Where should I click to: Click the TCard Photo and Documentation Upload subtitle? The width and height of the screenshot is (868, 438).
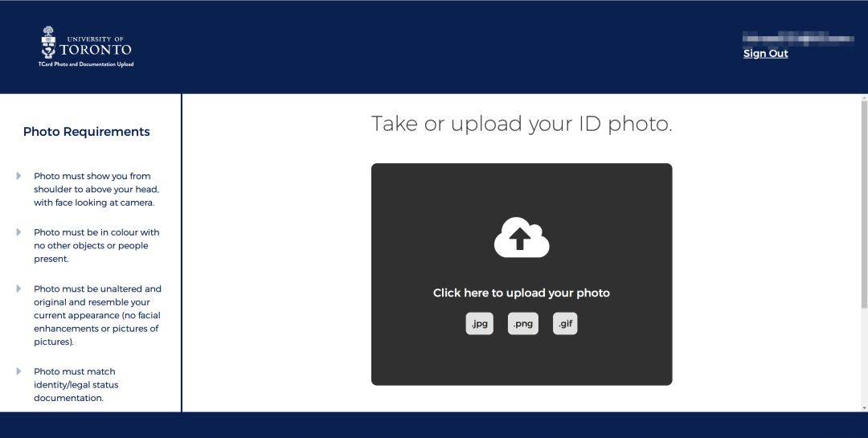86,64
